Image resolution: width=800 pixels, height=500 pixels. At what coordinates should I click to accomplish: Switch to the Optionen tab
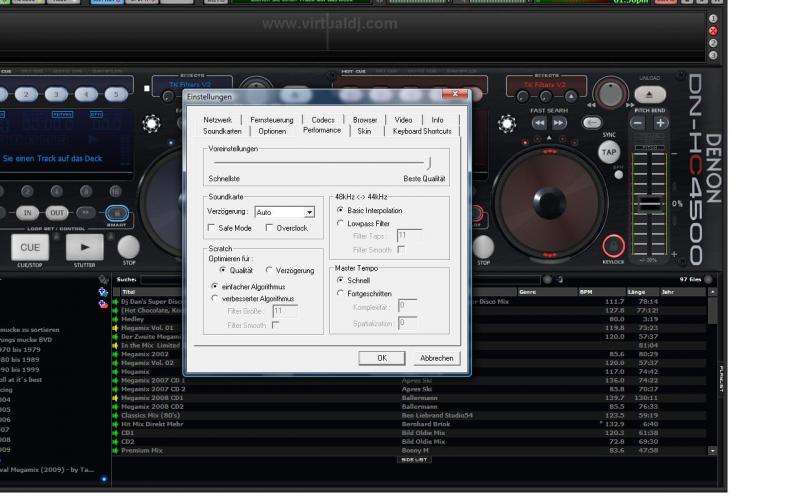(272, 131)
